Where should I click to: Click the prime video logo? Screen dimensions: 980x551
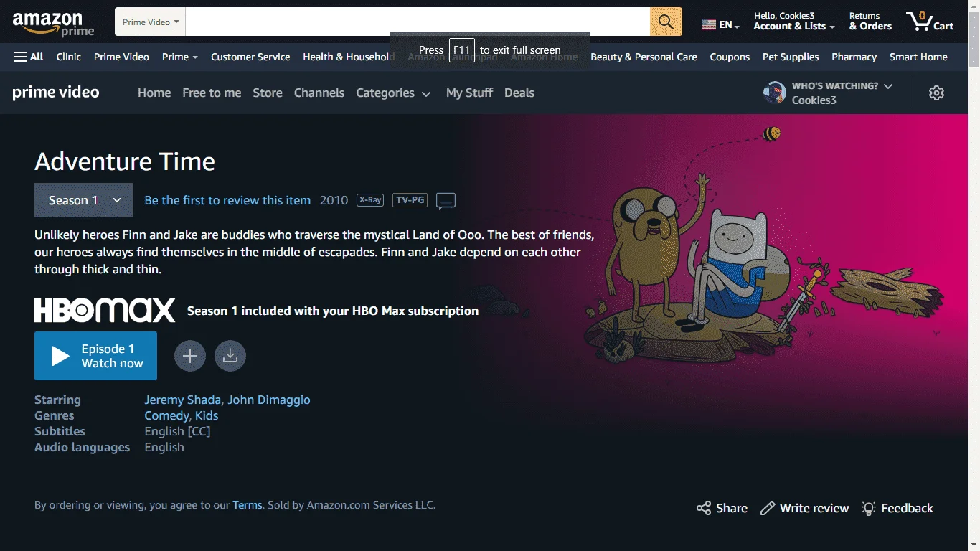point(56,93)
